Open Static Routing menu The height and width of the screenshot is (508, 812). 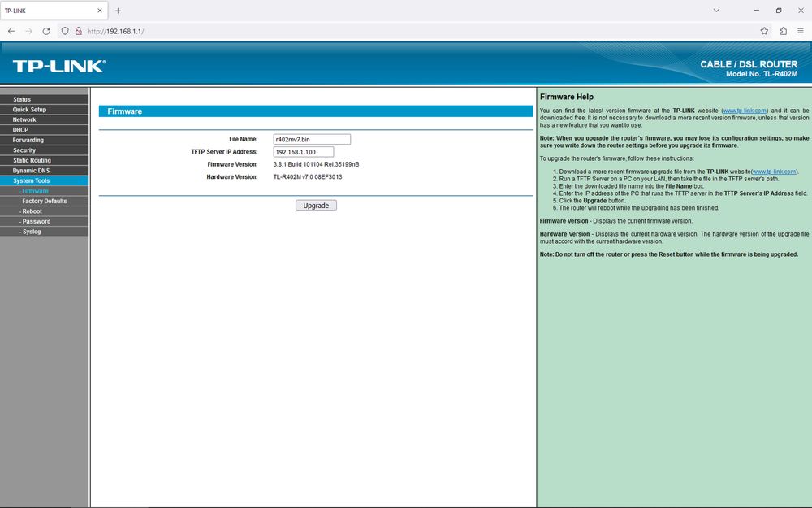(x=44, y=160)
